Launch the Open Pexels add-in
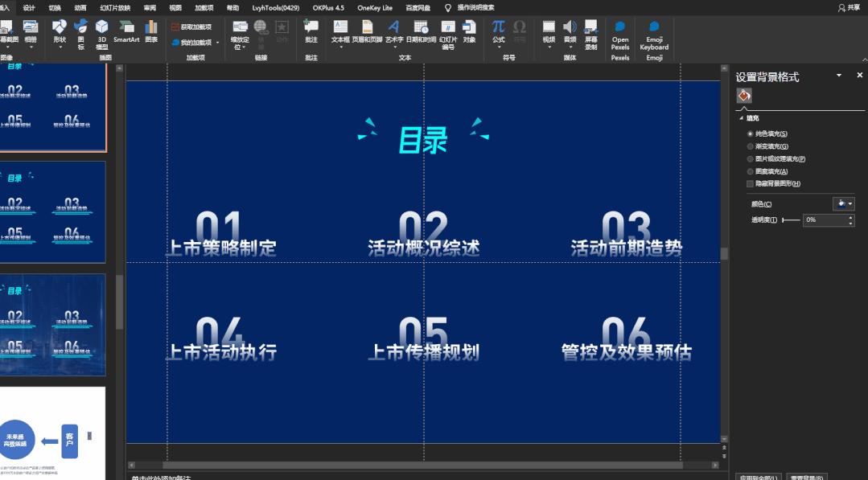868x480 pixels. tap(620, 36)
